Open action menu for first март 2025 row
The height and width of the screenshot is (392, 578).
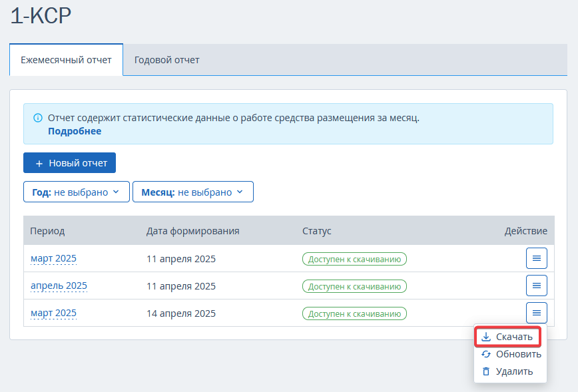(536, 258)
